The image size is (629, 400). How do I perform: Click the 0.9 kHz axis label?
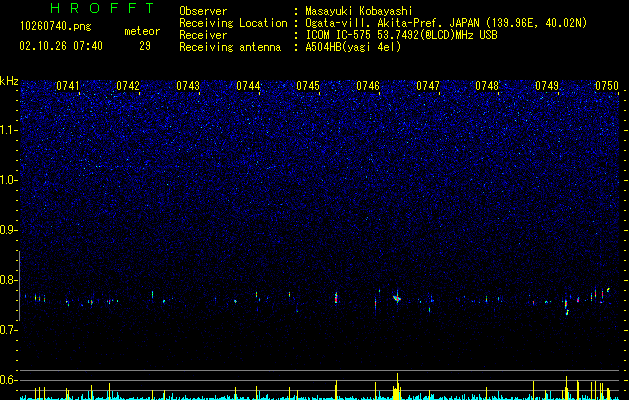tap(9, 230)
